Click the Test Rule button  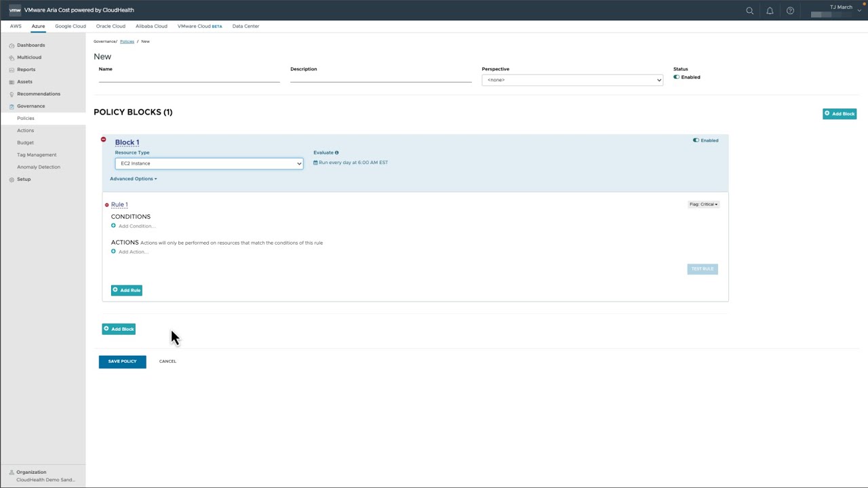click(x=703, y=269)
